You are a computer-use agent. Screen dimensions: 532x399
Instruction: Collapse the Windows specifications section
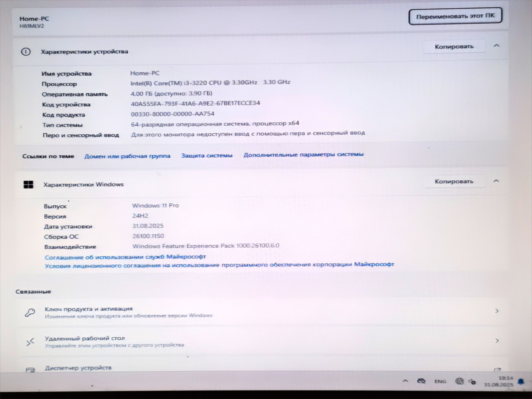coord(496,181)
